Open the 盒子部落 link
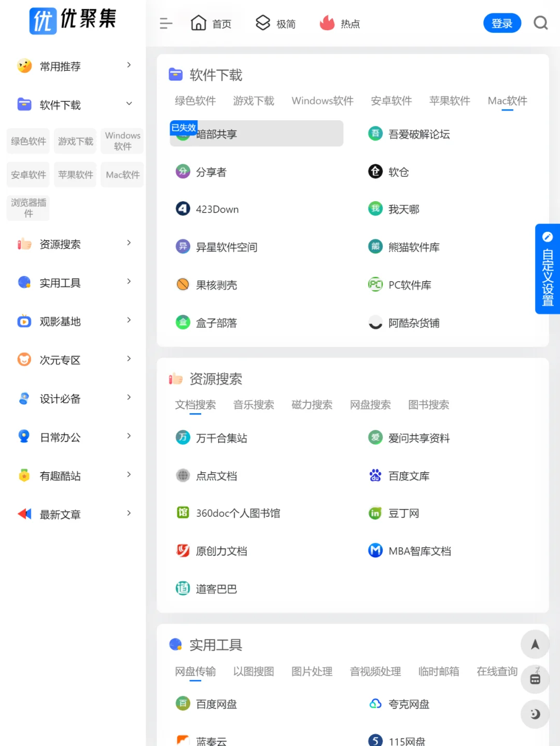The height and width of the screenshot is (746, 560). click(216, 323)
